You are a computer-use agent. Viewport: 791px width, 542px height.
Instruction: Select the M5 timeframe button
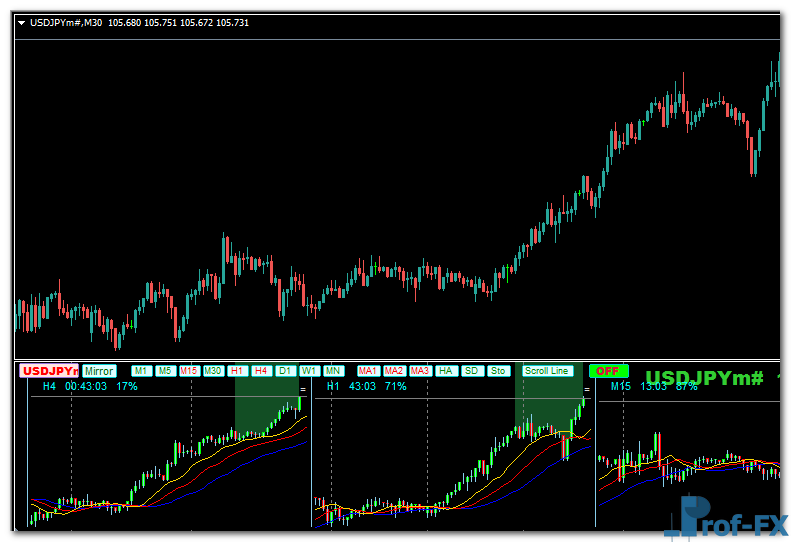[x=165, y=371]
